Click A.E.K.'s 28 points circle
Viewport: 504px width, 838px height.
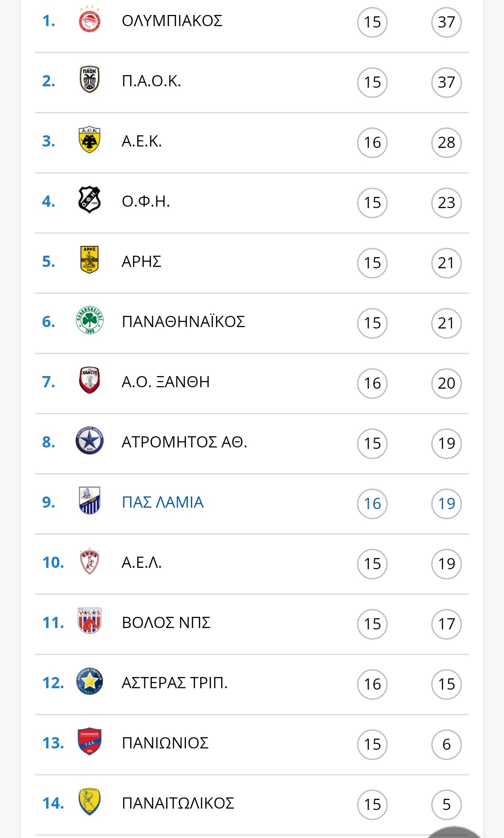[x=447, y=142]
